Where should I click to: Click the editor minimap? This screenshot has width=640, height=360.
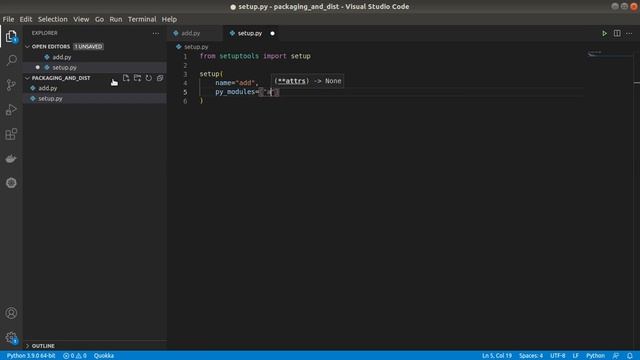tap(610, 54)
